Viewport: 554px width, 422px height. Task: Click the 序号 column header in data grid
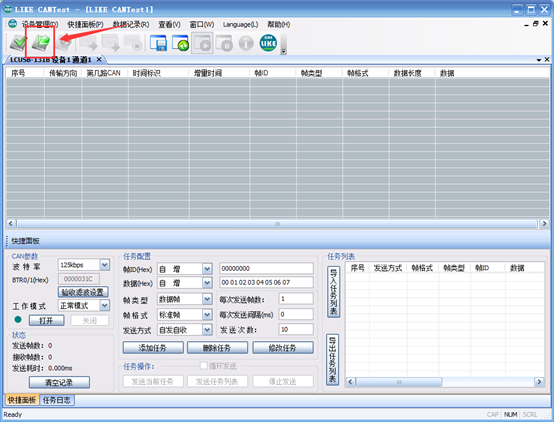(x=25, y=73)
